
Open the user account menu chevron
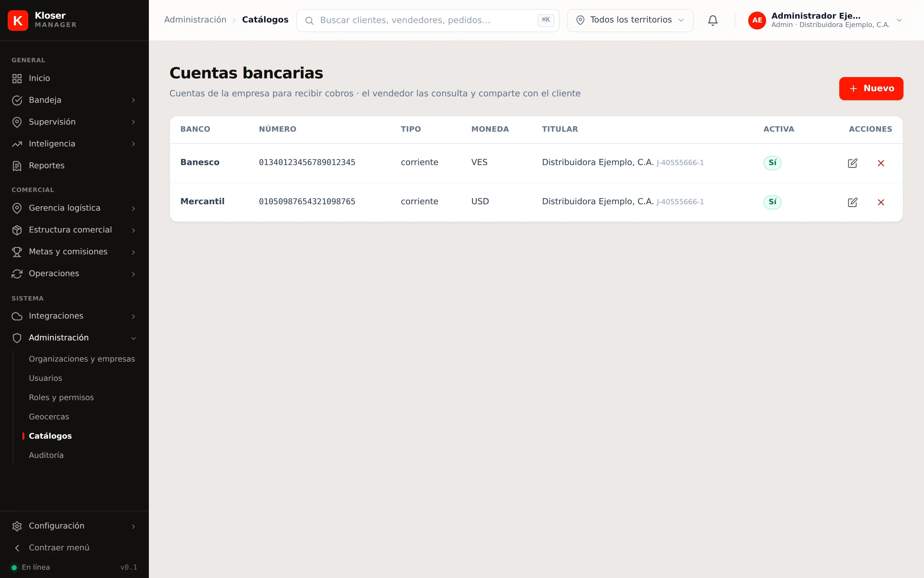pos(899,20)
